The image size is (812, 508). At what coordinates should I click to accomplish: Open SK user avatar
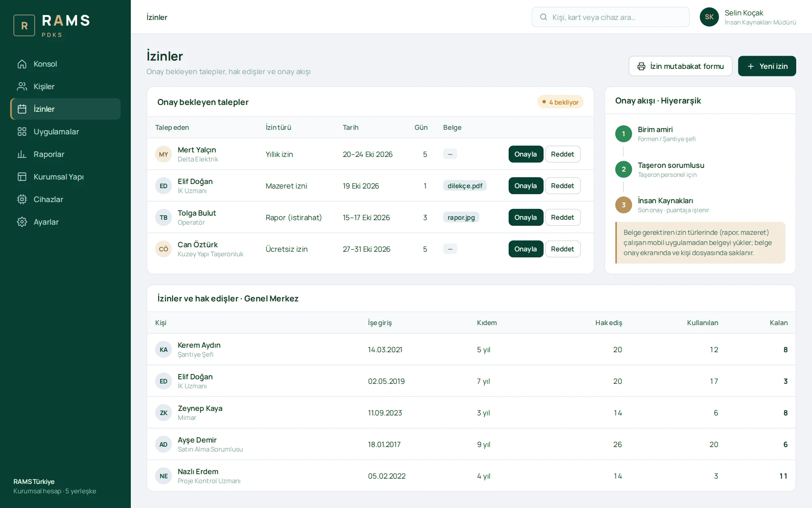[709, 17]
